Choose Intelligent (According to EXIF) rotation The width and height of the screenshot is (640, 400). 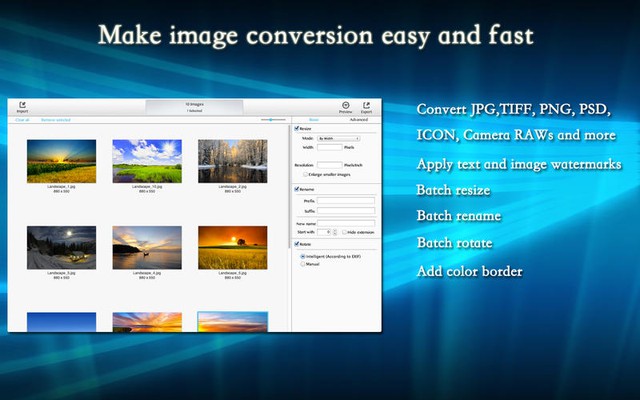(x=303, y=256)
